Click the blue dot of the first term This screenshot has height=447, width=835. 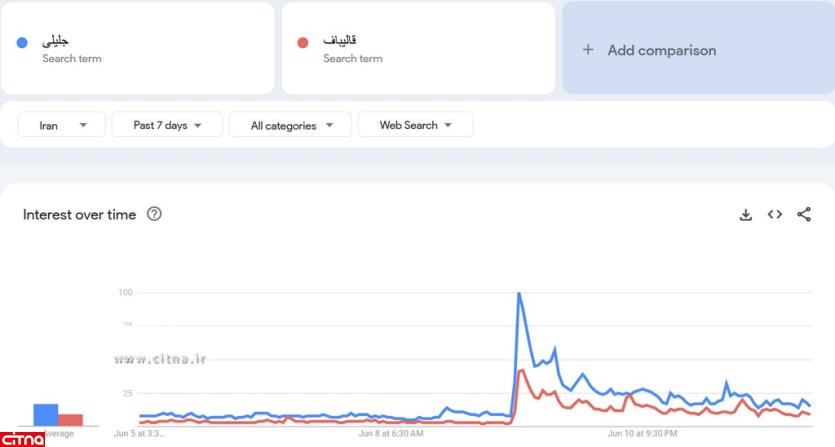pos(22,43)
